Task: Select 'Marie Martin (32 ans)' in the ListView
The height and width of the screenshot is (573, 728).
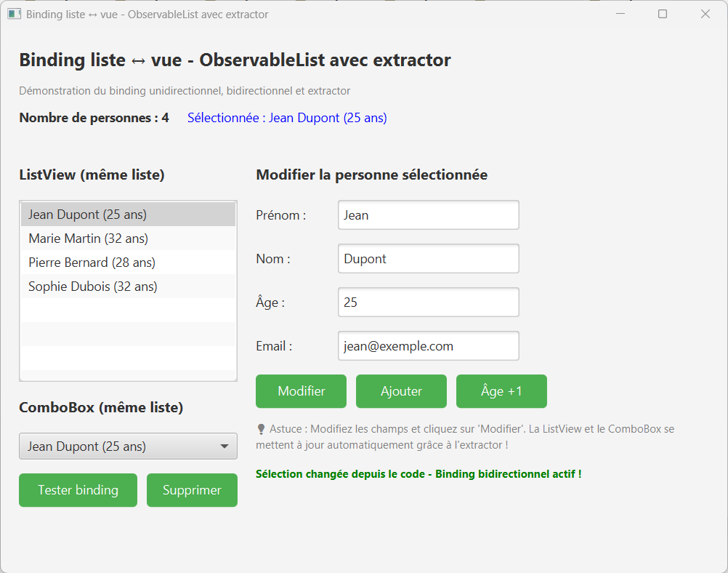Action: tap(87, 238)
